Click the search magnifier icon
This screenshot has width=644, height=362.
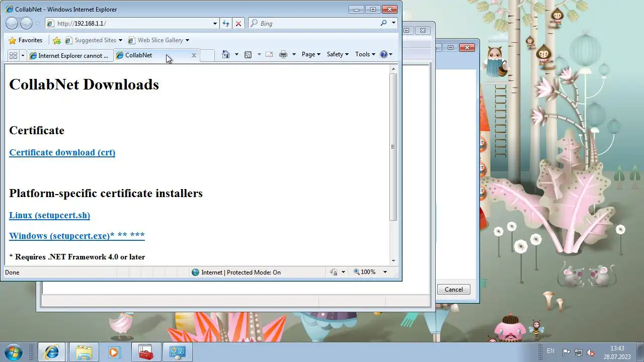tap(383, 23)
